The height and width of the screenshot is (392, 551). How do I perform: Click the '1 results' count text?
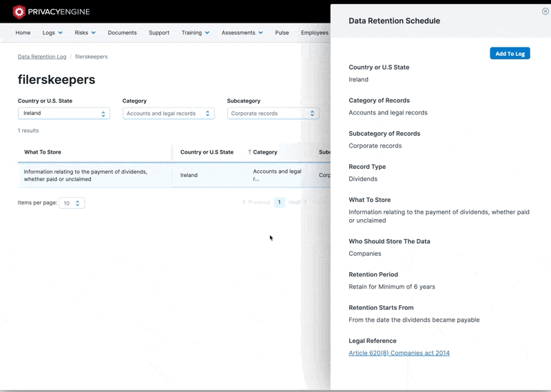[28, 130]
